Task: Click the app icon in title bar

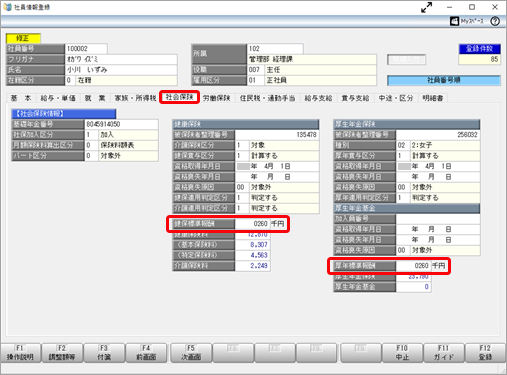Action: coord(7,7)
